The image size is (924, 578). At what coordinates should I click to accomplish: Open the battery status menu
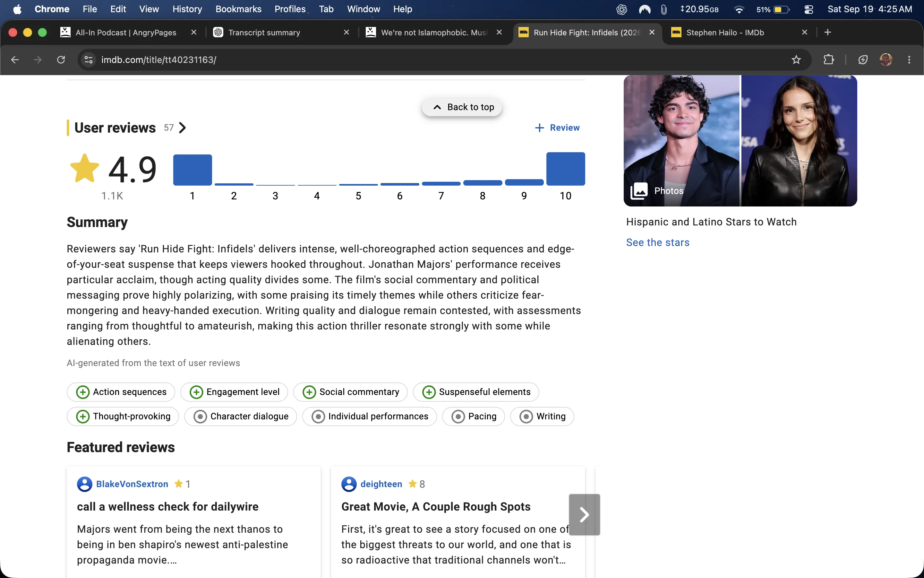(773, 9)
